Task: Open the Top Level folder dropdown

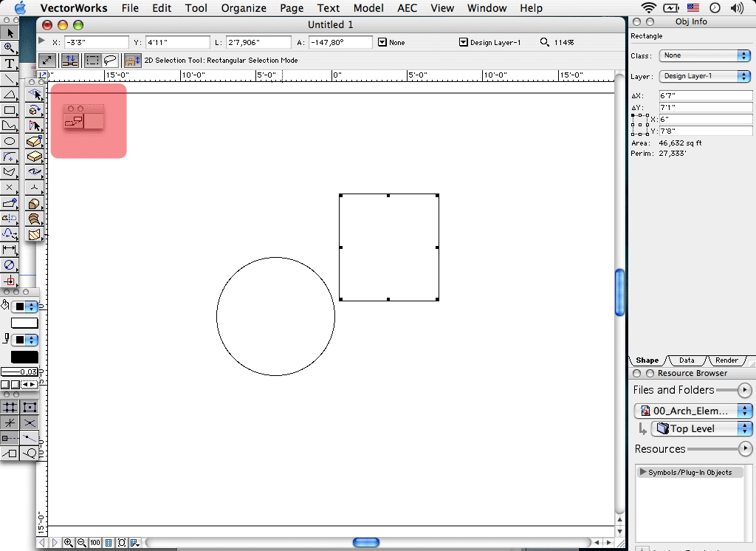Action: click(x=701, y=428)
